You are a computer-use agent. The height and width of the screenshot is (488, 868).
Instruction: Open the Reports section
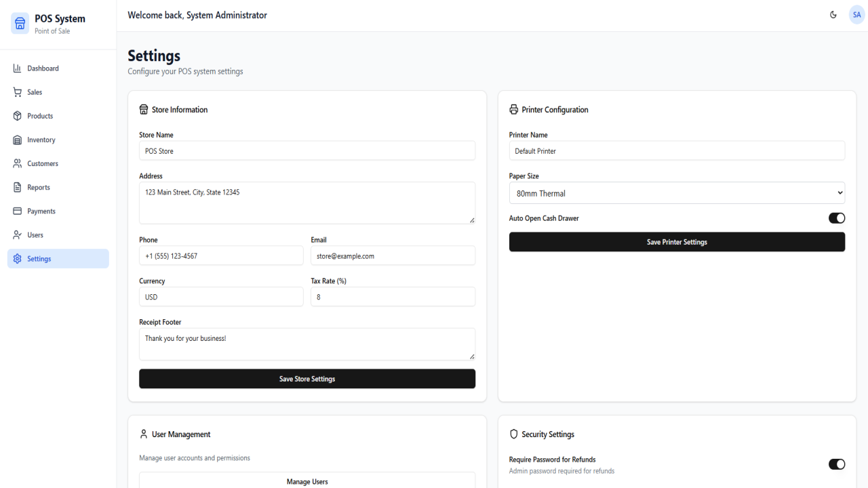[58, 187]
